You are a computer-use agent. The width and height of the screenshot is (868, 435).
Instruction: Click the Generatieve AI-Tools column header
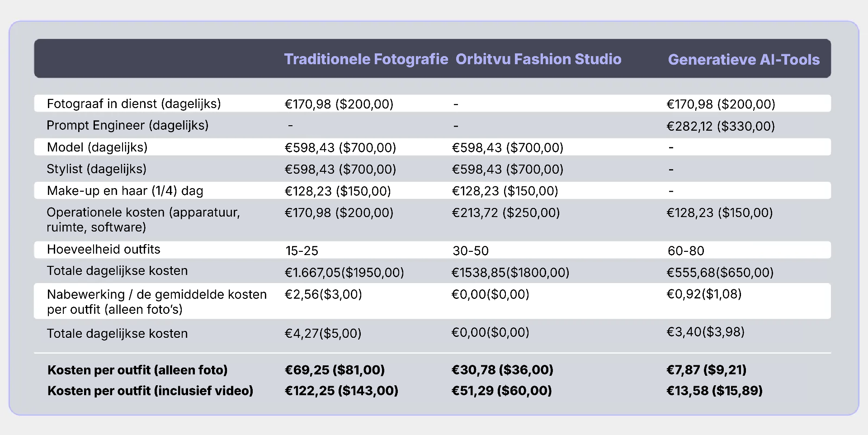click(x=744, y=60)
